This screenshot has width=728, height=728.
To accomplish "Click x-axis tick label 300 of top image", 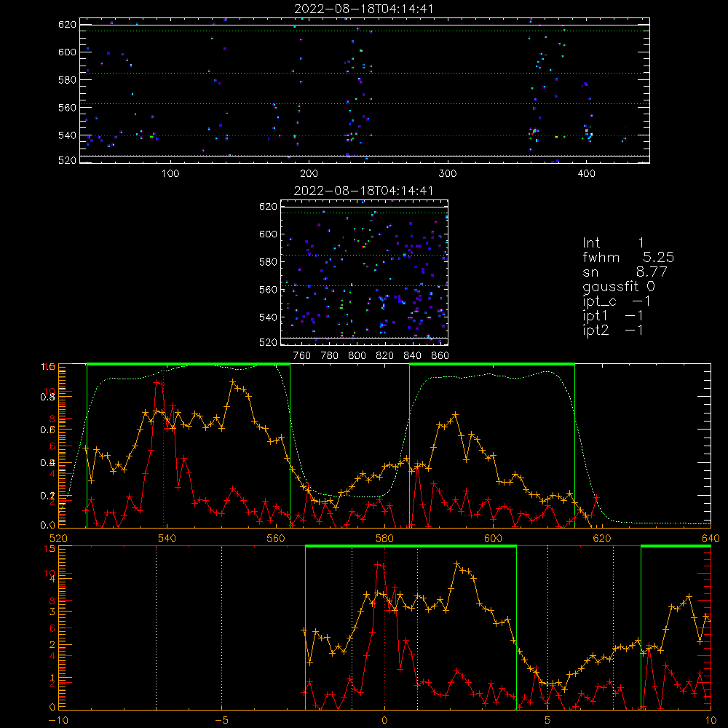I will [448, 174].
